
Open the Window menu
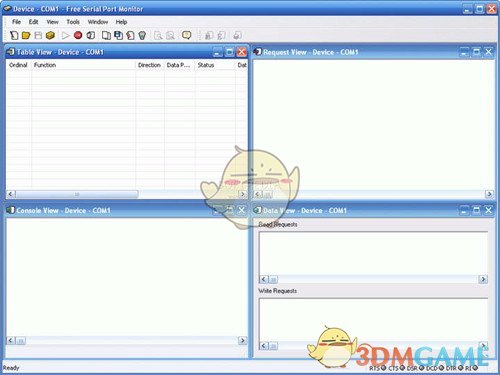coord(98,22)
